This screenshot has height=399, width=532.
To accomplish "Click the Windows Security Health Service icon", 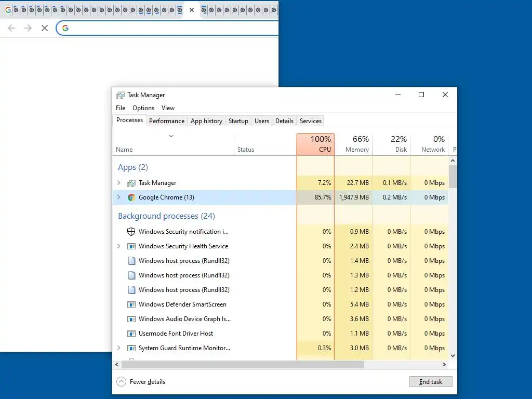I will pos(131,246).
